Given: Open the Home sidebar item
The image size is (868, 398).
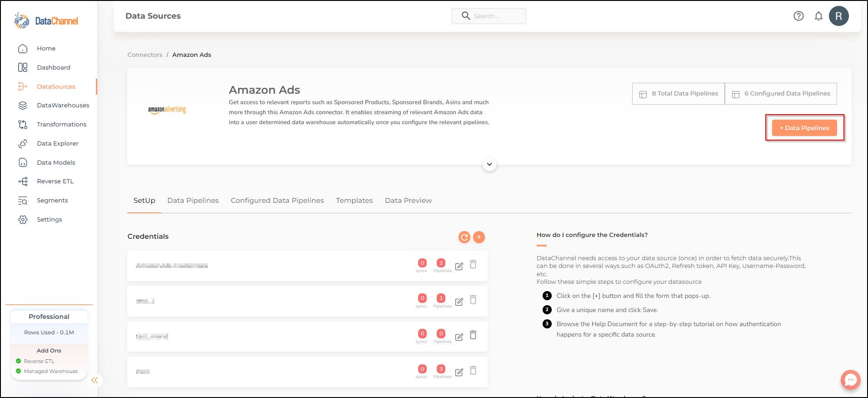Looking at the screenshot, I should (x=46, y=48).
